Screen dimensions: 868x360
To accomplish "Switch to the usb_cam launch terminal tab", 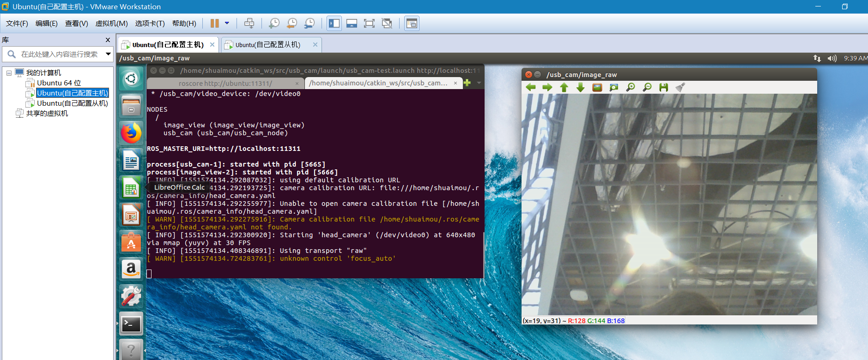I will (x=378, y=83).
